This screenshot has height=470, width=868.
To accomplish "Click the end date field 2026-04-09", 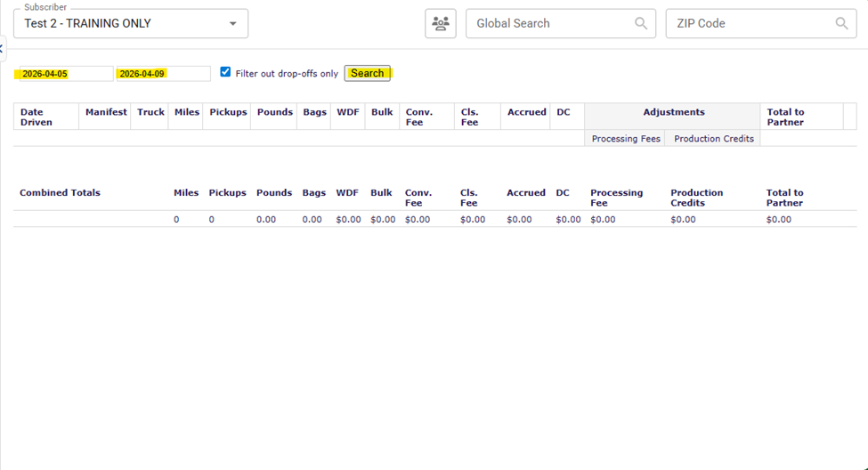I will pos(162,74).
